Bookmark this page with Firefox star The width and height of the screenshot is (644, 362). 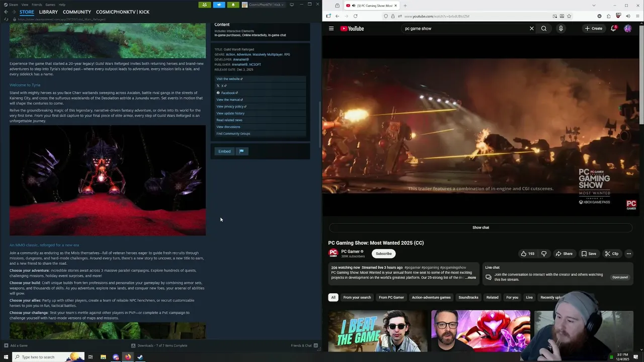coord(569,16)
